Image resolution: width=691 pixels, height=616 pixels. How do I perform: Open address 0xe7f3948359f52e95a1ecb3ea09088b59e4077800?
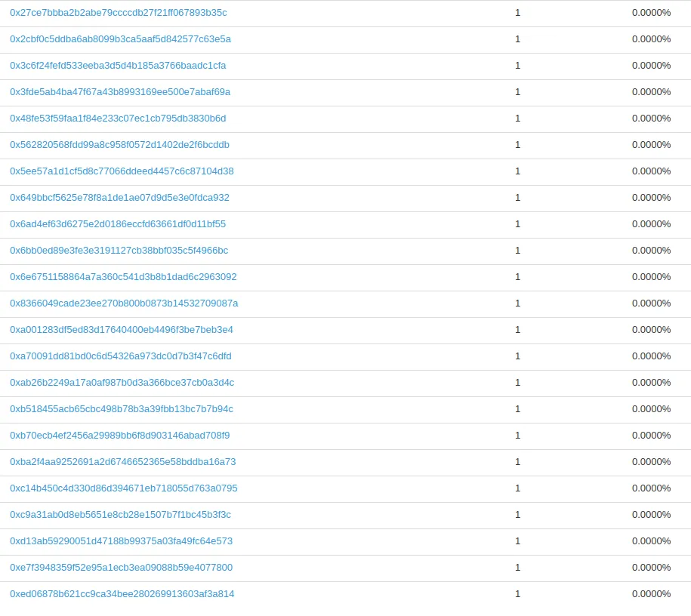click(121, 568)
